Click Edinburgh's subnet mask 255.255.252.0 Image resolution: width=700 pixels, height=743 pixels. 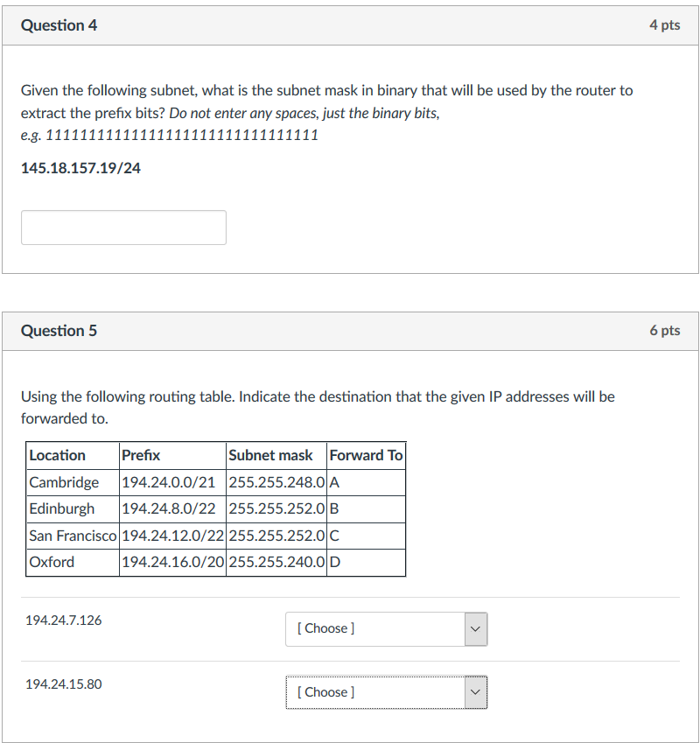click(276, 509)
